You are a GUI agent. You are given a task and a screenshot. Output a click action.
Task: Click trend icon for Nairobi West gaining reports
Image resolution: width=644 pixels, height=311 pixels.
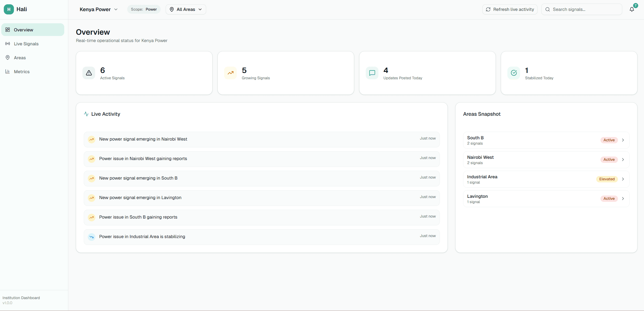click(x=92, y=159)
